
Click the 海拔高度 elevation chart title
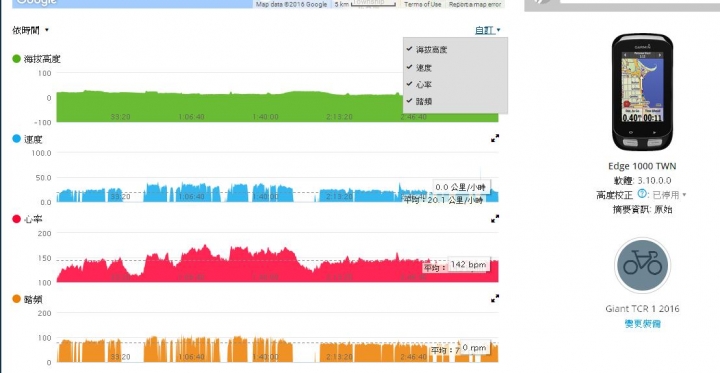(x=42, y=59)
